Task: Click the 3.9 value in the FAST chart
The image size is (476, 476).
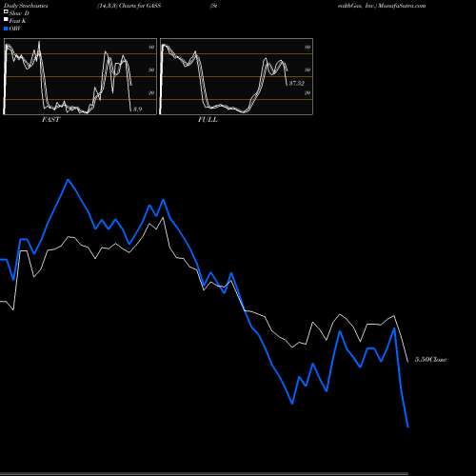Action: [137, 109]
